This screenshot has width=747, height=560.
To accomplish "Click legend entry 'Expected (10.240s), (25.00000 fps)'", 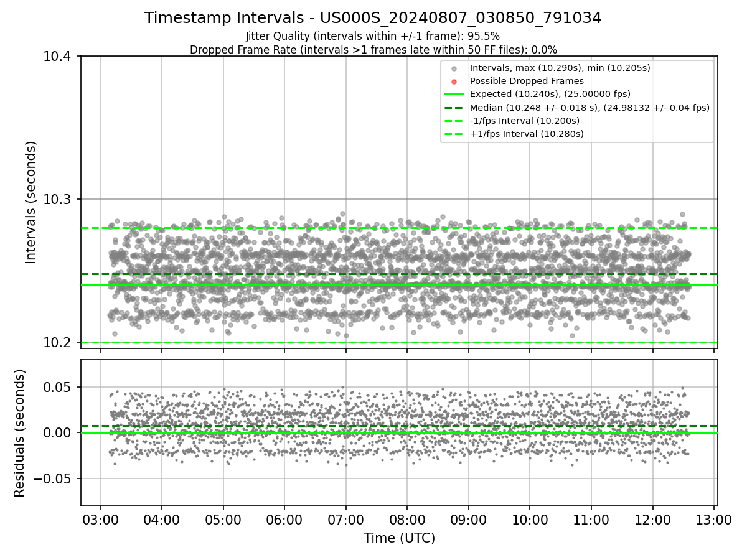I will click(x=550, y=94).
